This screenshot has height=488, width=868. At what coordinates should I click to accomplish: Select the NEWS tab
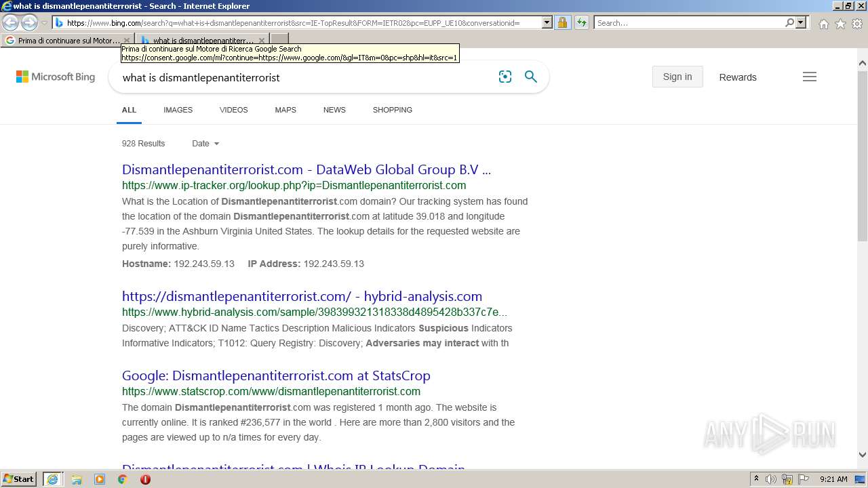pos(334,110)
